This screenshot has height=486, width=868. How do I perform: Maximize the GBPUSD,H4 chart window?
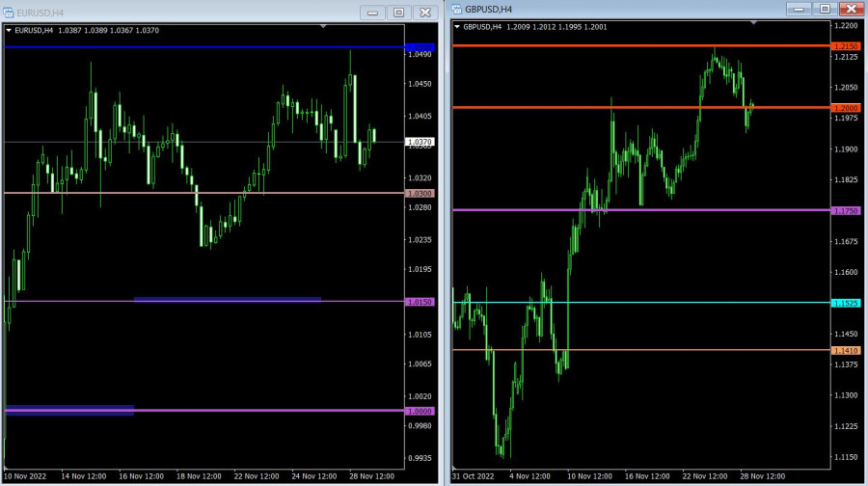pyautogui.click(x=824, y=9)
